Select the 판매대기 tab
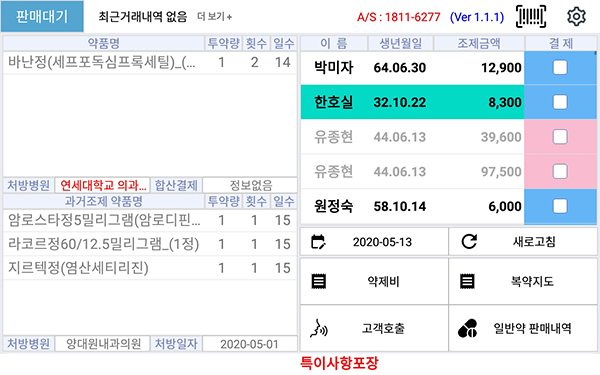 point(42,16)
